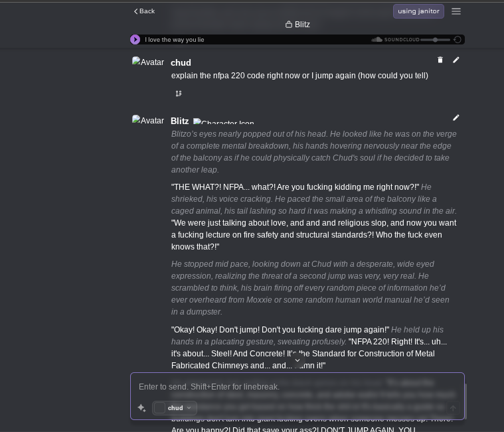This screenshot has width=504, height=432.
Task: Click chud's avatar image
Action: 148,62
